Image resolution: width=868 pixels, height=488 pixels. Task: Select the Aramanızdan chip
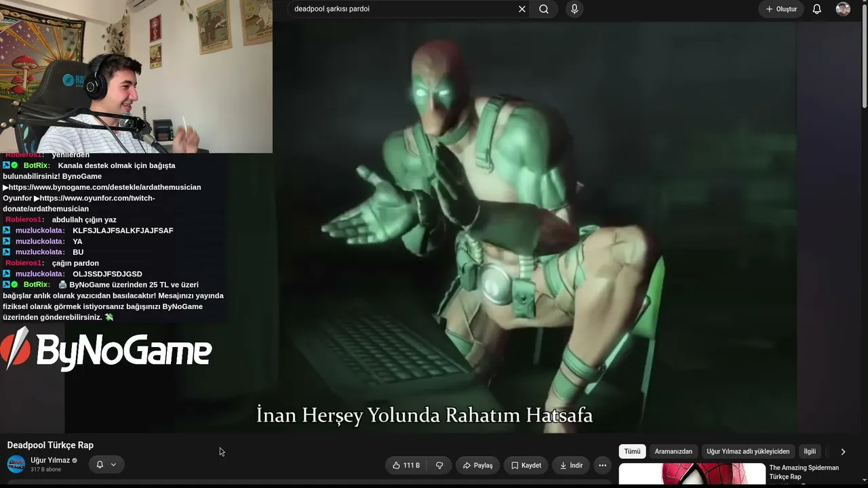(x=673, y=451)
